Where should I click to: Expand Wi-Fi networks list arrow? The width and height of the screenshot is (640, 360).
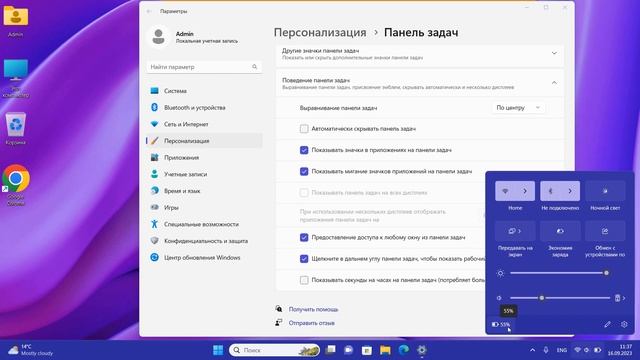pos(525,191)
